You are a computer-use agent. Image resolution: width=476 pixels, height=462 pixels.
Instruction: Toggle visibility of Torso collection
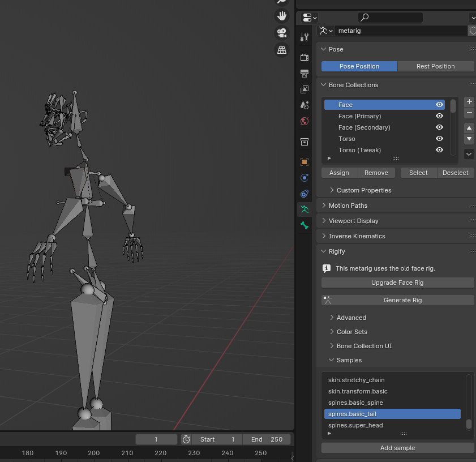point(439,139)
